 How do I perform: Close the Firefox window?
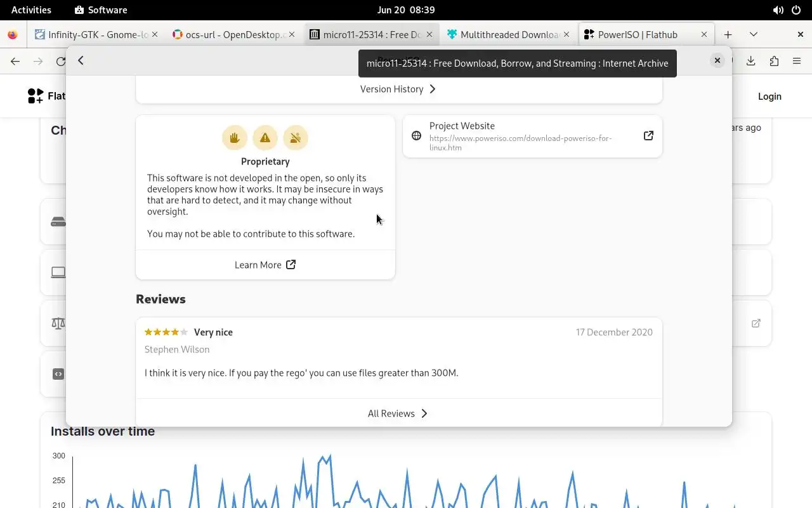[801, 34]
